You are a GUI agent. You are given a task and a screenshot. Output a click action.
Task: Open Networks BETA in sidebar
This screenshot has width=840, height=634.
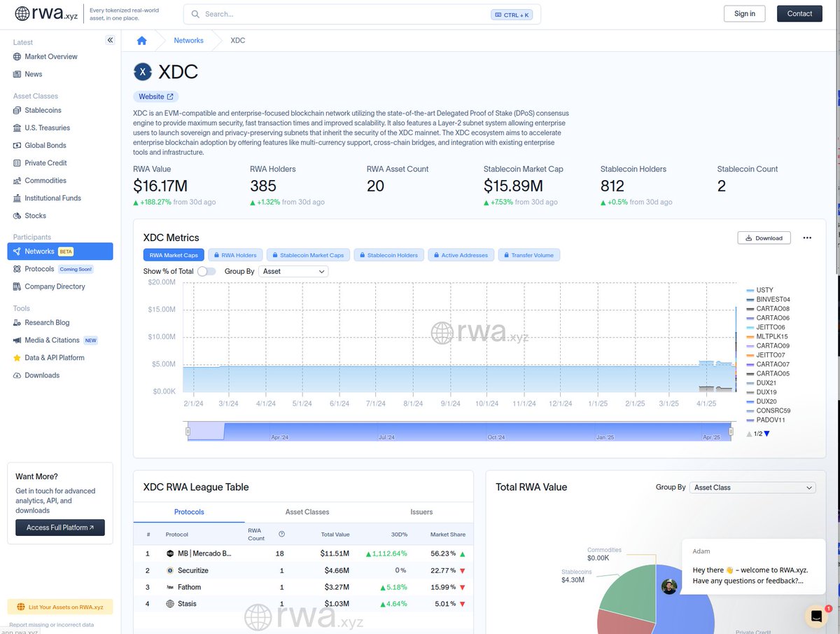tap(60, 251)
